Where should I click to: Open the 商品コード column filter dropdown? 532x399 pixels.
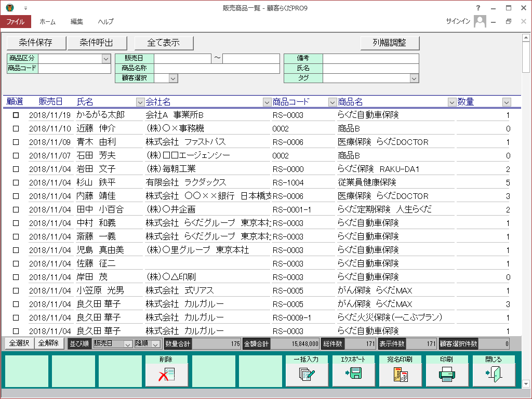point(332,102)
